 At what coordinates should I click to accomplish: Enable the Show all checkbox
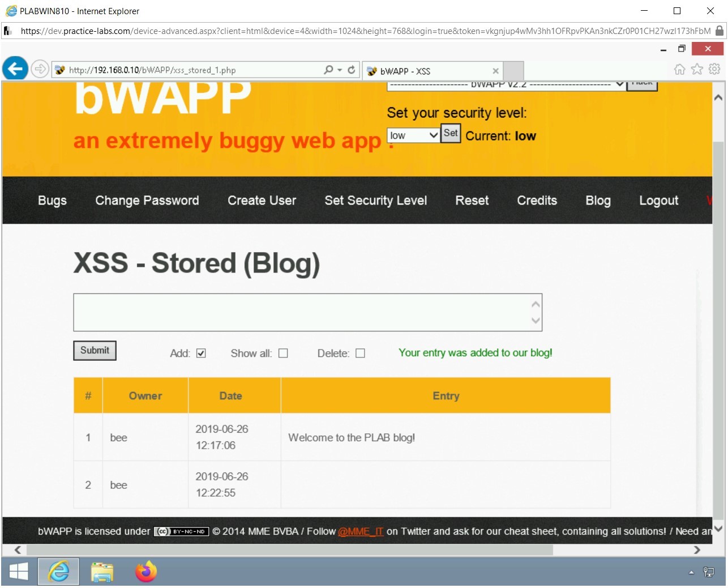(283, 353)
